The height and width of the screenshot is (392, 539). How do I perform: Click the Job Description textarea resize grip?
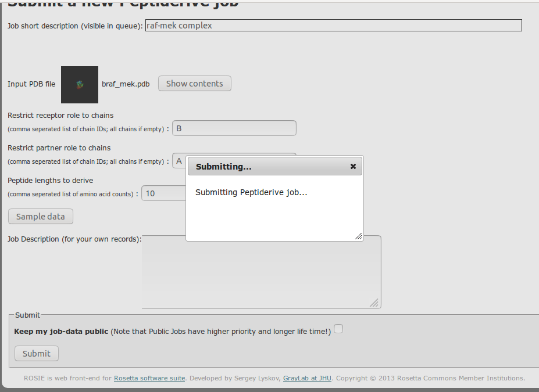coord(374,303)
